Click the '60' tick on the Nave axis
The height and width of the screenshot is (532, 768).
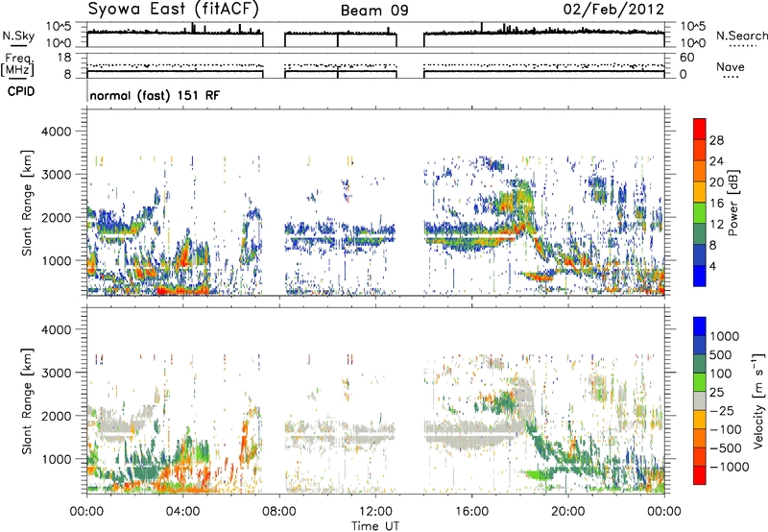pos(686,58)
